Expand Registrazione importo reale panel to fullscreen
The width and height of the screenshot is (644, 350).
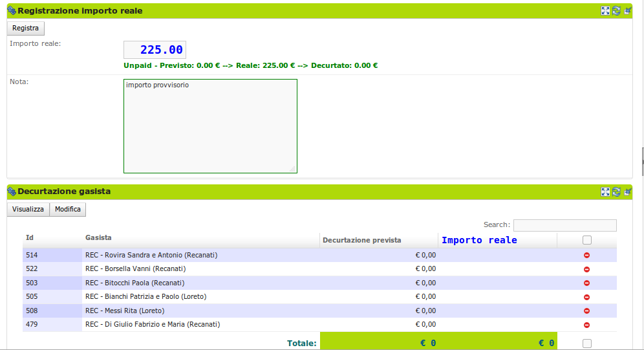[605, 11]
